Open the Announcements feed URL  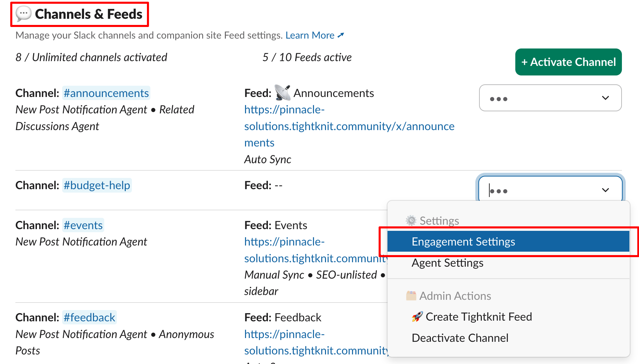tap(349, 126)
